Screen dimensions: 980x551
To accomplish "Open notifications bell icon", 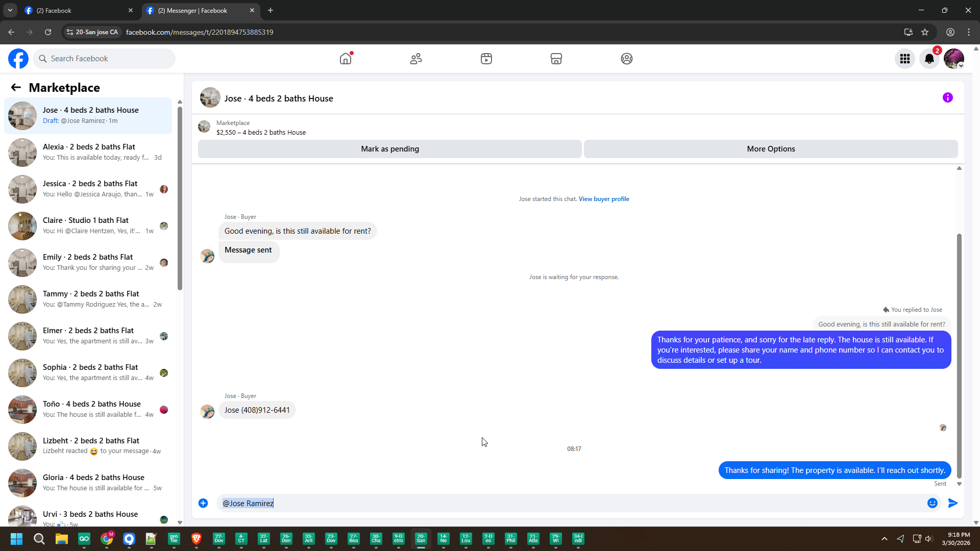I will click(x=929, y=59).
